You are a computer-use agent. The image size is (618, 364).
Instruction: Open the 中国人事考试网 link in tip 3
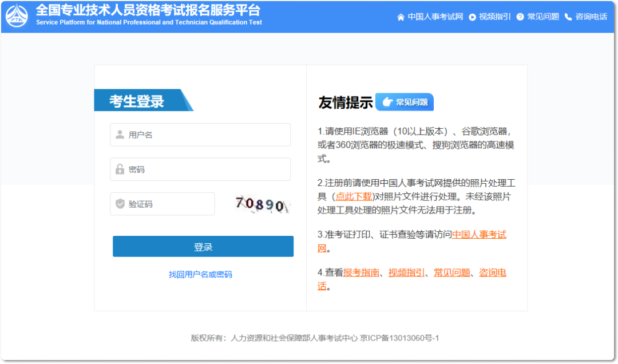coord(478,235)
